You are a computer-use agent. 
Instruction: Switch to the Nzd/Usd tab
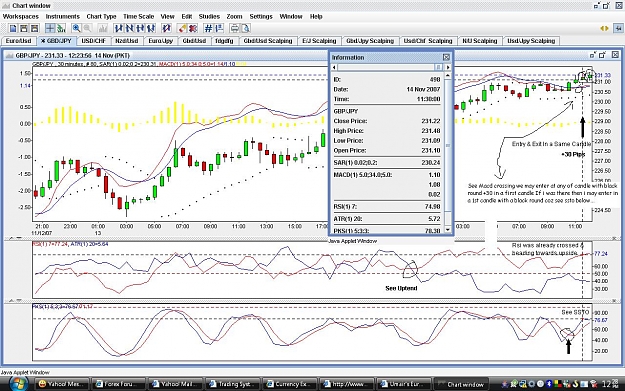tap(127, 41)
